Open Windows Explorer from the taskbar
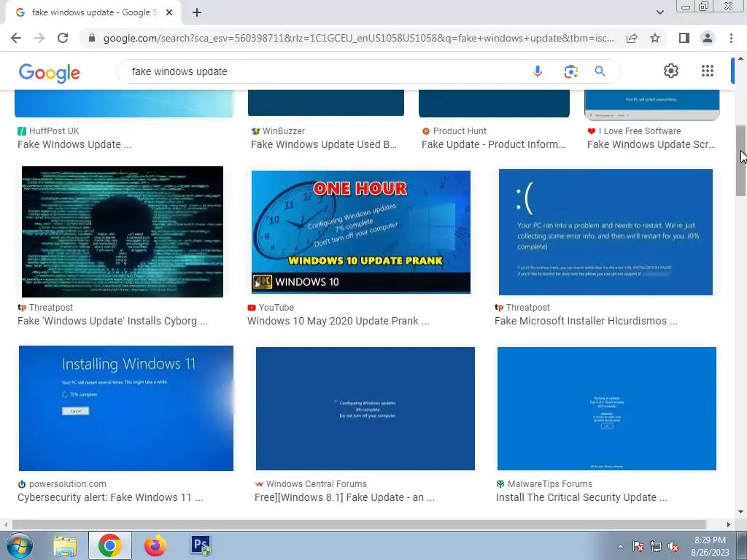747x560 pixels. point(65,545)
